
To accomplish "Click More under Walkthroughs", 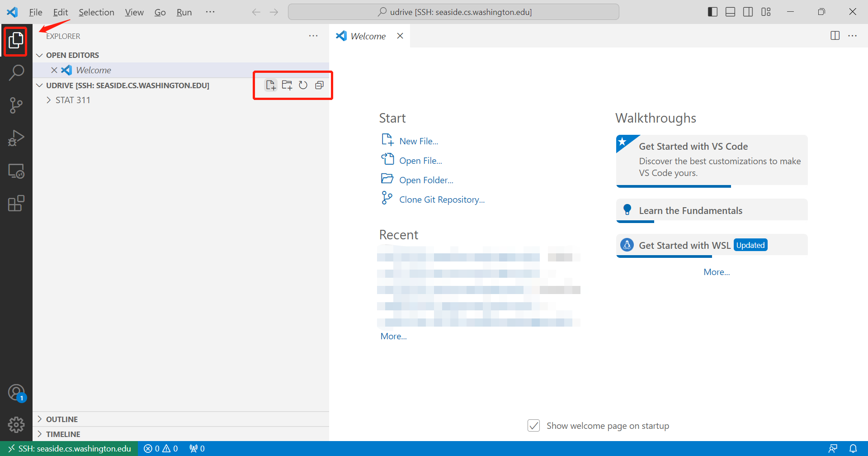I will pyautogui.click(x=717, y=272).
